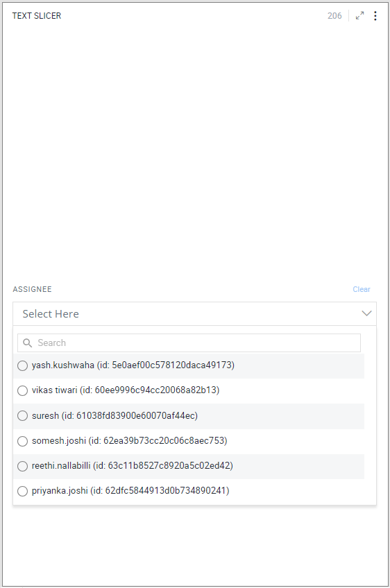The image size is (390, 588).
Task: Click the ASSIGNEE field label
Action: 33,289
